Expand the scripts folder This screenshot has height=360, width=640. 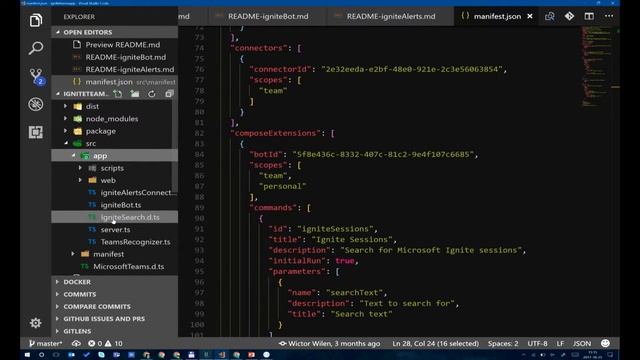112,168
